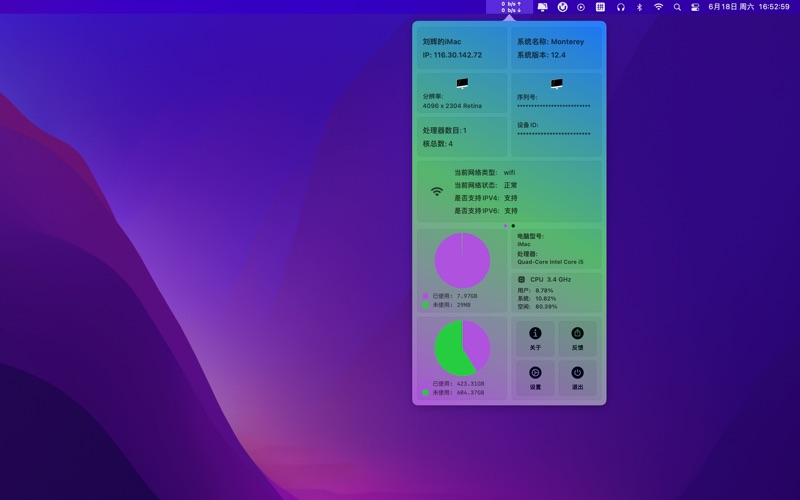The width and height of the screenshot is (800, 500).
Task: Click the monitor icon above 分辨率
Action: (462, 84)
